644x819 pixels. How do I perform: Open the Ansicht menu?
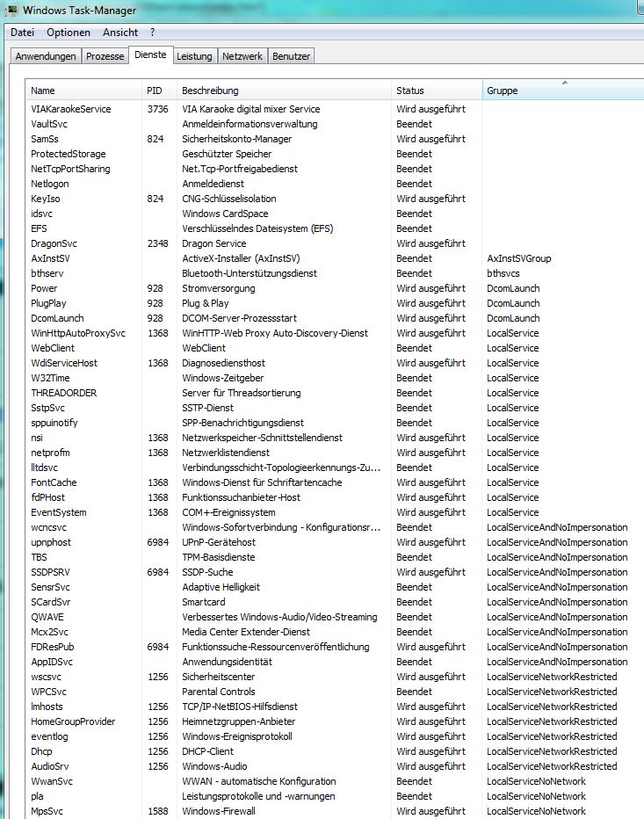[120, 33]
